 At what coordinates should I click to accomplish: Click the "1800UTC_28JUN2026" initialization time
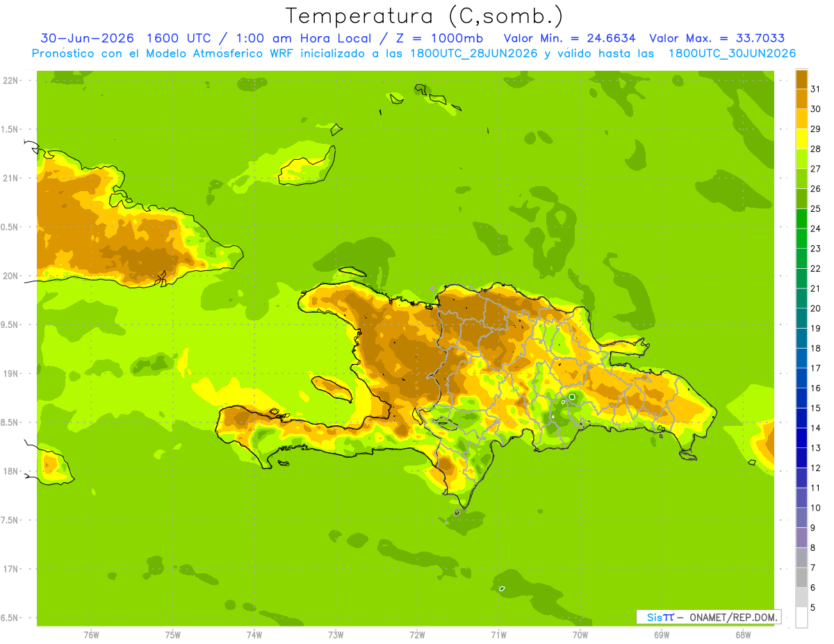tap(472, 53)
